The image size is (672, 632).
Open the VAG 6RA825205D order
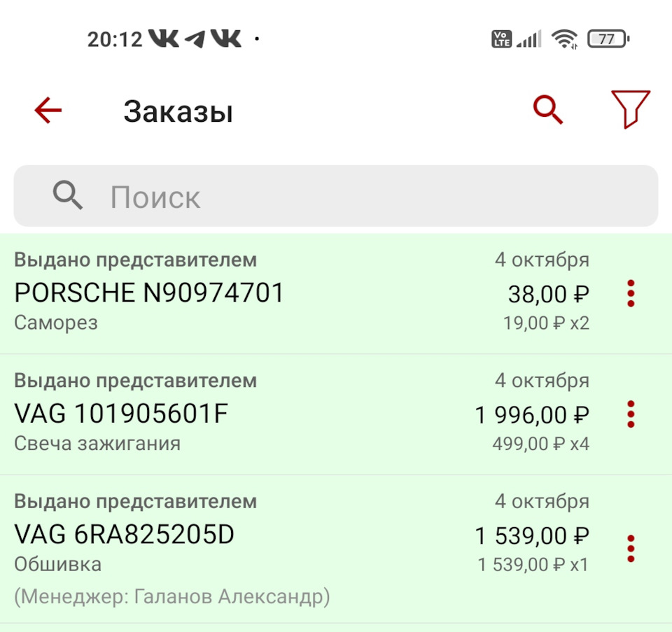tap(124, 535)
